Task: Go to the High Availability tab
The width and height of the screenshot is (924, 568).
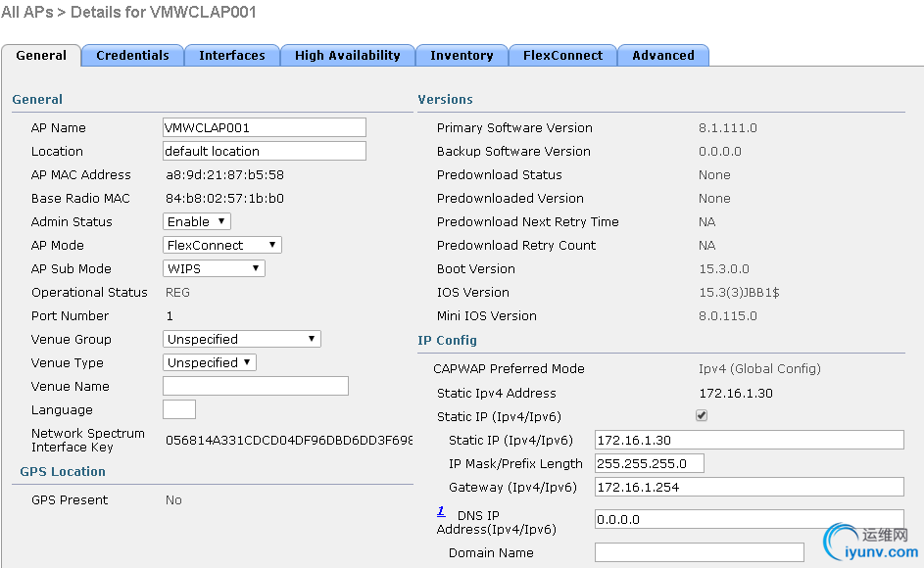Action: pos(347,56)
